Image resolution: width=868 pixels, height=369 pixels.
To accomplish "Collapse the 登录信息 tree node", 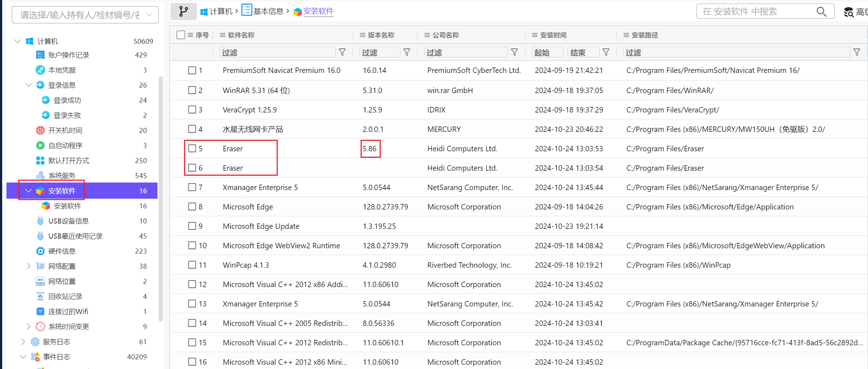I will [x=29, y=85].
